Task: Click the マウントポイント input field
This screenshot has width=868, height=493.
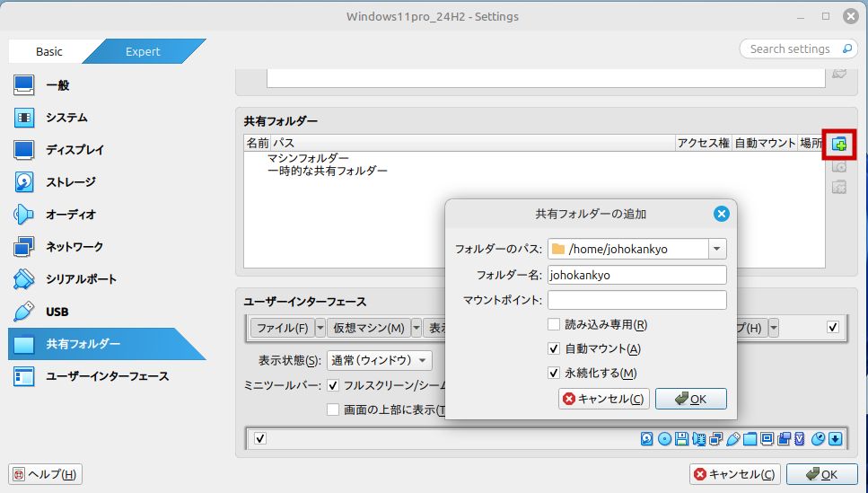Action: pos(636,300)
